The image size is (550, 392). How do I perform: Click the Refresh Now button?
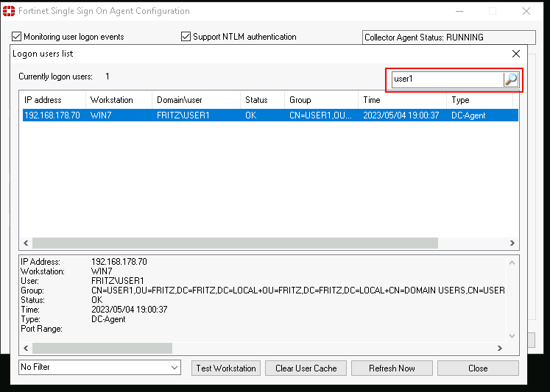click(392, 368)
